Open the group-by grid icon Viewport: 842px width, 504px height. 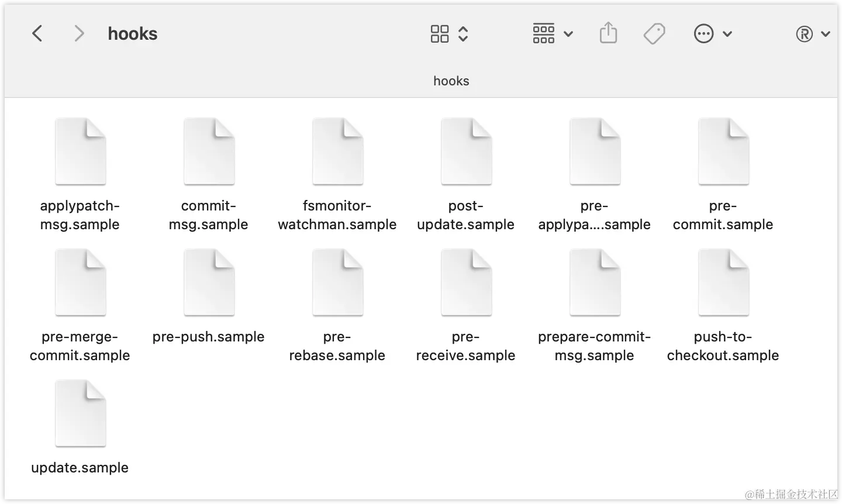[544, 33]
